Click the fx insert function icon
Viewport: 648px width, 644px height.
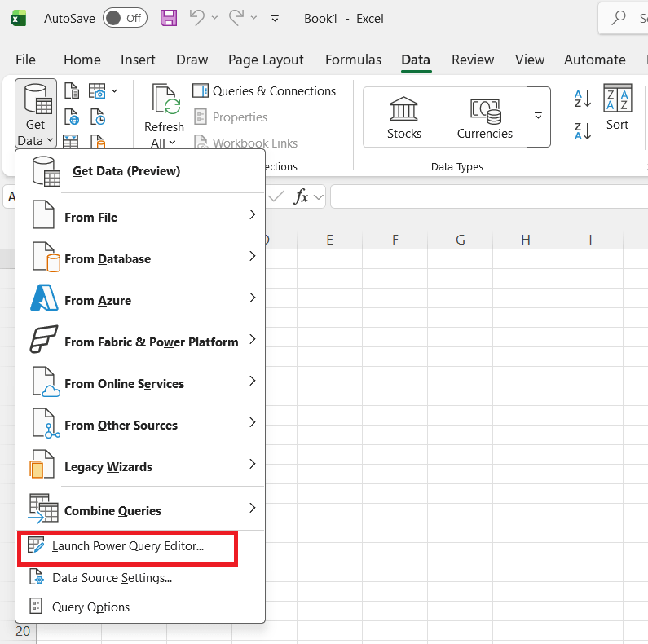point(301,196)
